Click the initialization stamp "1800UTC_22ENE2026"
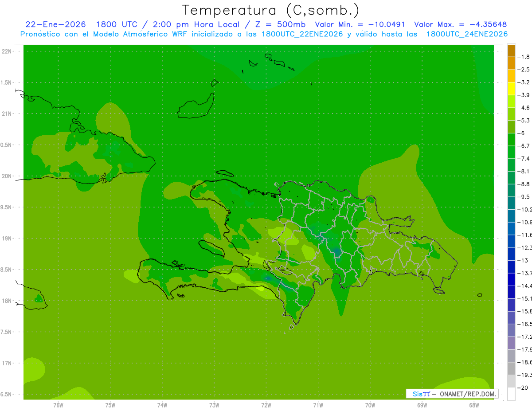The width and height of the screenshot is (532, 411). click(x=302, y=34)
